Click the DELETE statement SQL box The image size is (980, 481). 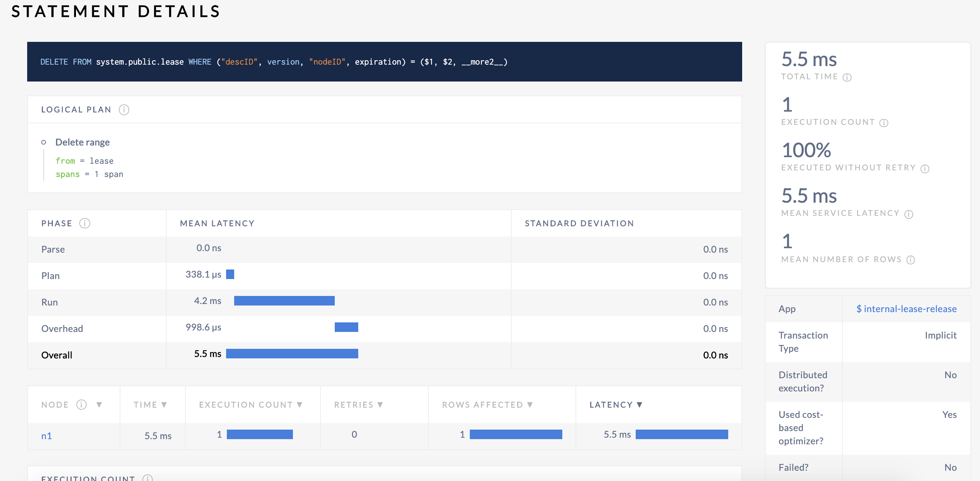(x=384, y=62)
